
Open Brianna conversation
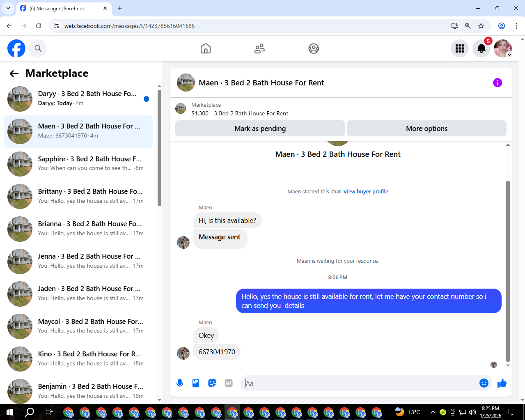pos(78,229)
